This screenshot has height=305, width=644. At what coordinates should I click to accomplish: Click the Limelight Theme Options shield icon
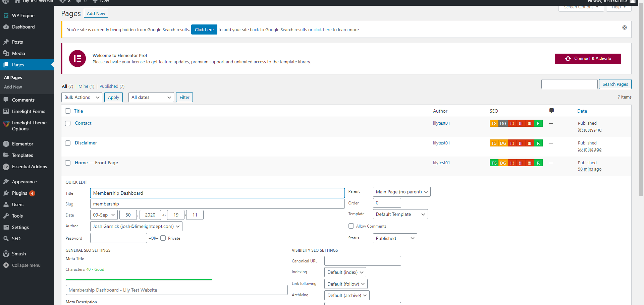tap(6, 124)
